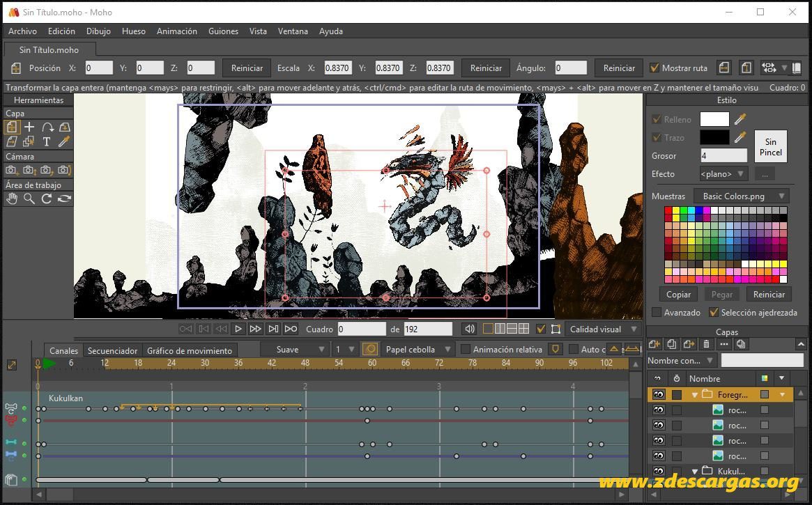The height and width of the screenshot is (505, 812).
Task: Open the Calidad visual dropdown
Action: click(x=603, y=329)
